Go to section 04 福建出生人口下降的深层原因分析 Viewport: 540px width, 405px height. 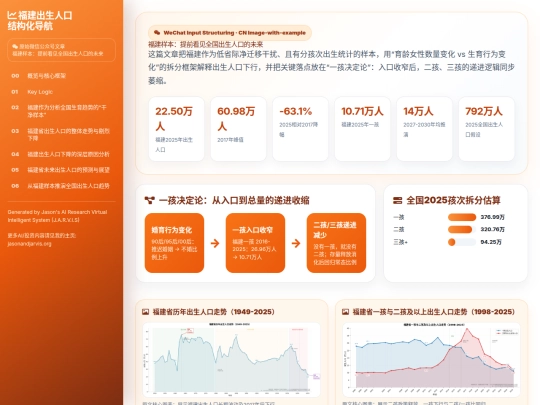[61, 154]
